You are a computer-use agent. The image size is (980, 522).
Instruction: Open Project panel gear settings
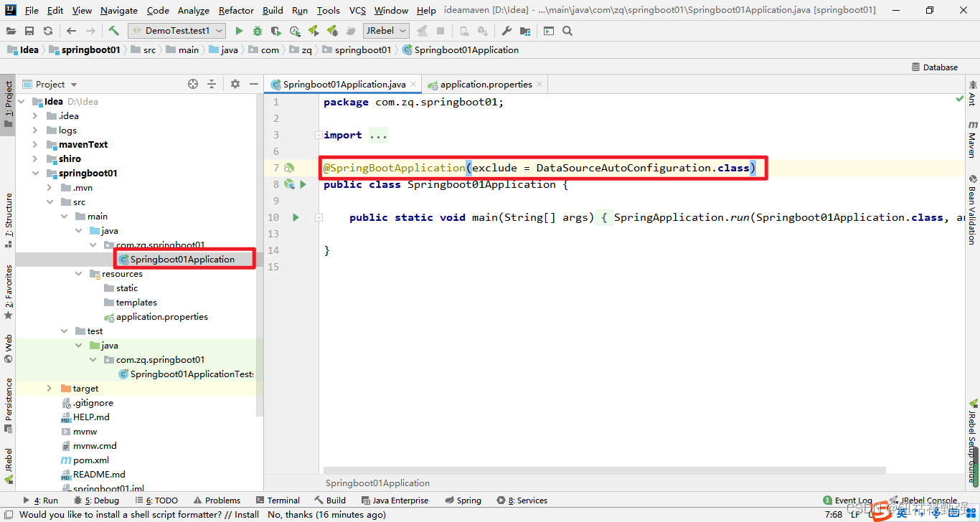235,84
